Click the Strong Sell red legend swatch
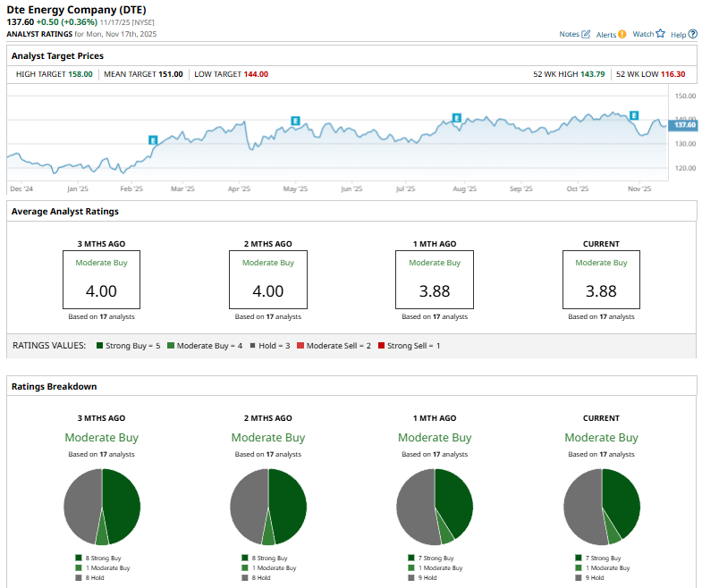 click(x=380, y=345)
